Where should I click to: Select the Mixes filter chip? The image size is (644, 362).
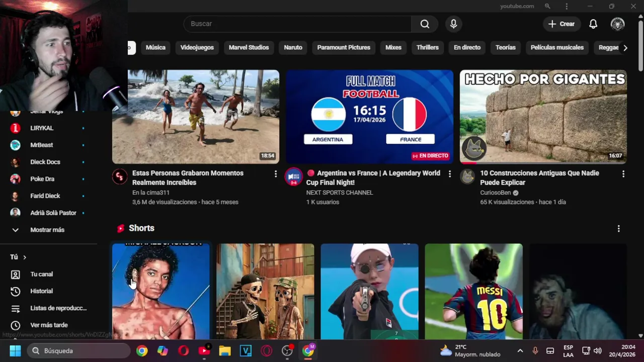(393, 47)
